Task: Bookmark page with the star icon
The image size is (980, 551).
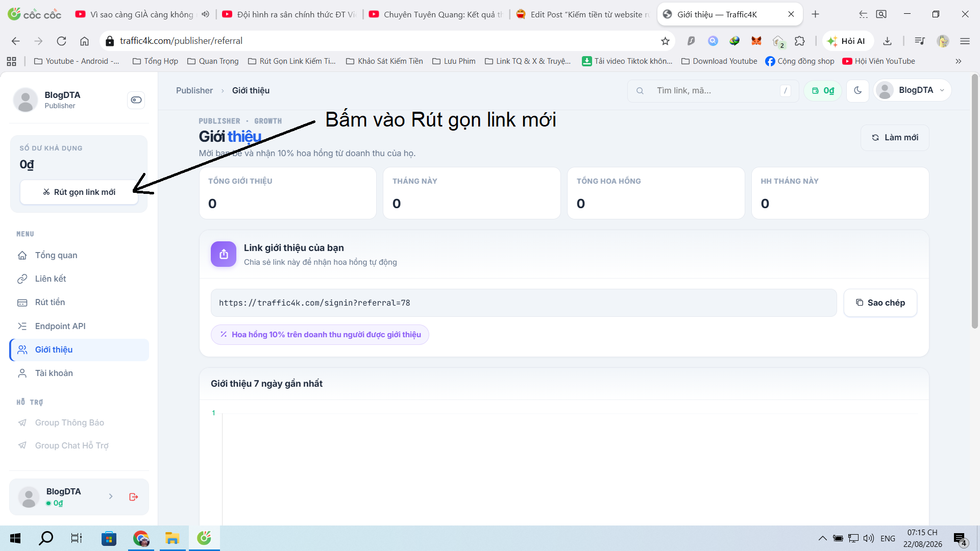Action: pos(665,41)
